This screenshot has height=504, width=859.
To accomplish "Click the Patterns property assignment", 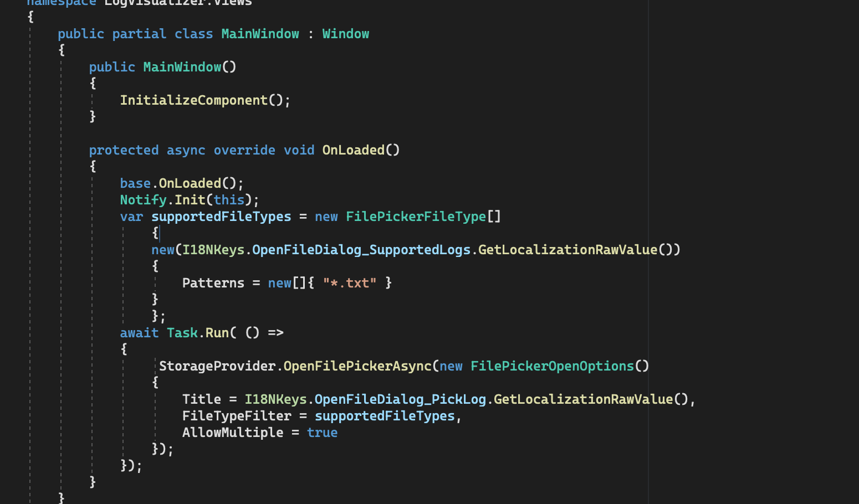I will tap(213, 282).
